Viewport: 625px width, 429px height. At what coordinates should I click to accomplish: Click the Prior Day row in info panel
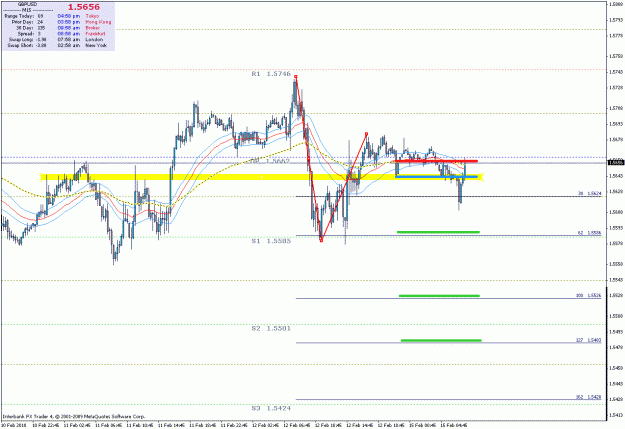pos(27,22)
